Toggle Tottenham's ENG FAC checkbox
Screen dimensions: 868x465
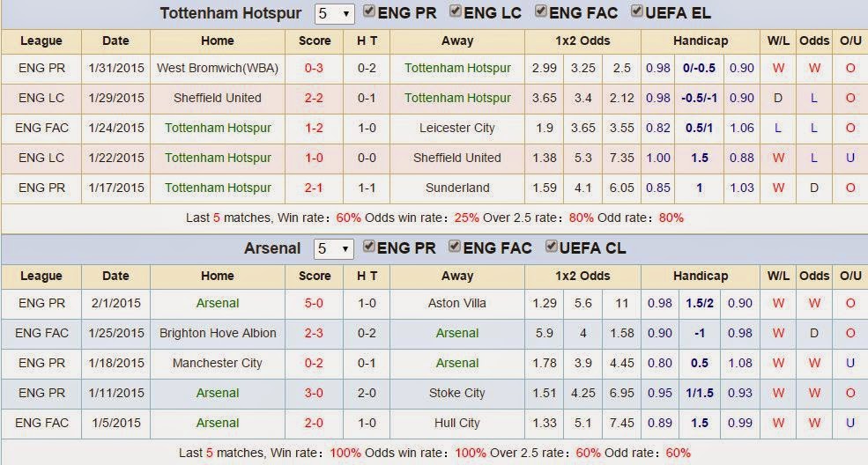541,11
